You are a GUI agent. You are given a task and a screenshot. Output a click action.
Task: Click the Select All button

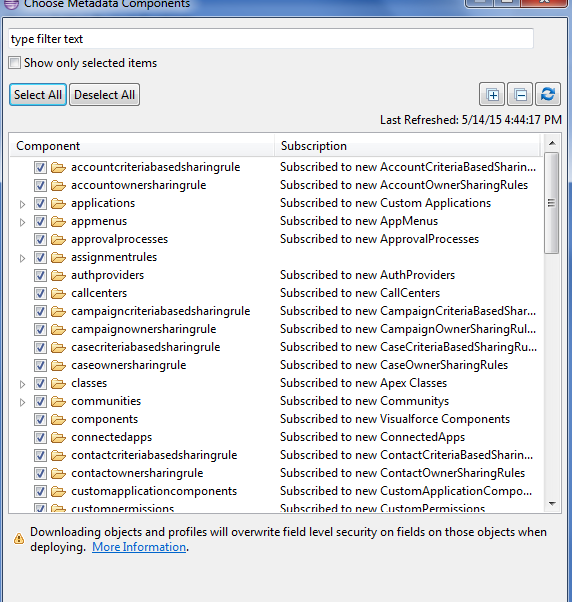[38, 94]
